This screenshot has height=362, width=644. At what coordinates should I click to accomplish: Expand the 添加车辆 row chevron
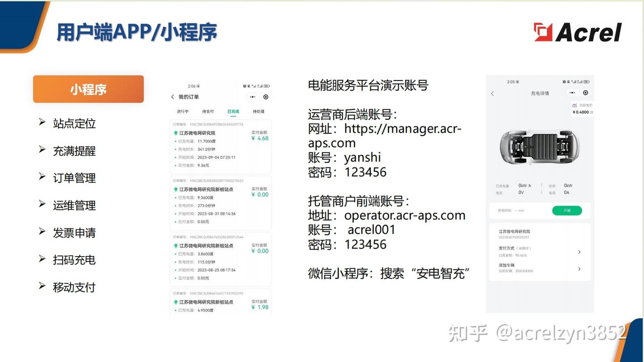[579, 269]
